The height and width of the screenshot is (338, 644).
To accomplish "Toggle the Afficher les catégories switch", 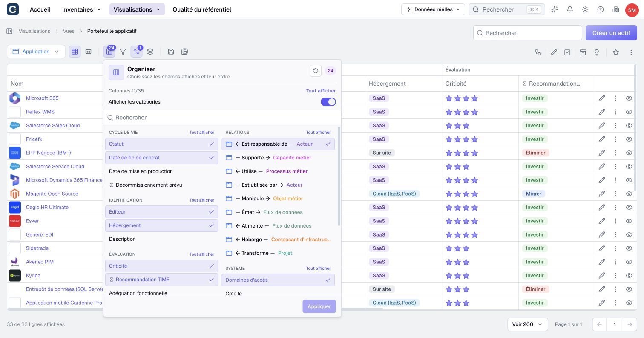I will pos(328,102).
